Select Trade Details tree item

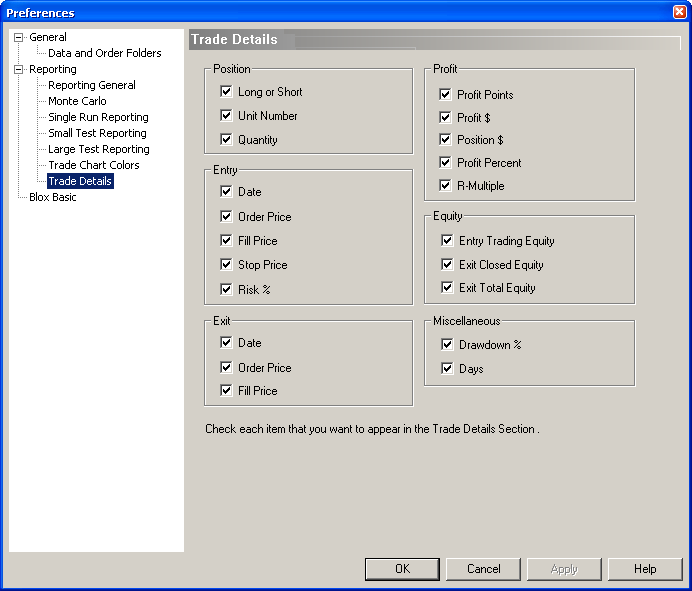click(80, 181)
